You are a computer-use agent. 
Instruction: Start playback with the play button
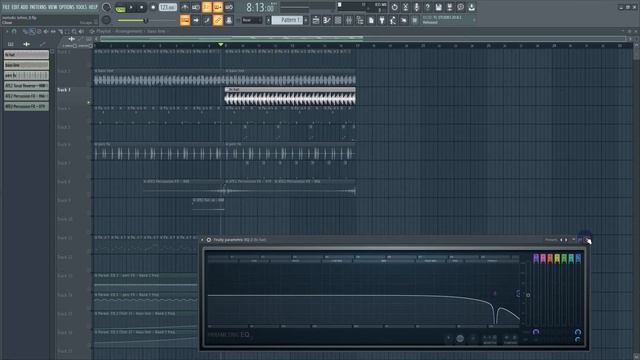(x=131, y=7)
